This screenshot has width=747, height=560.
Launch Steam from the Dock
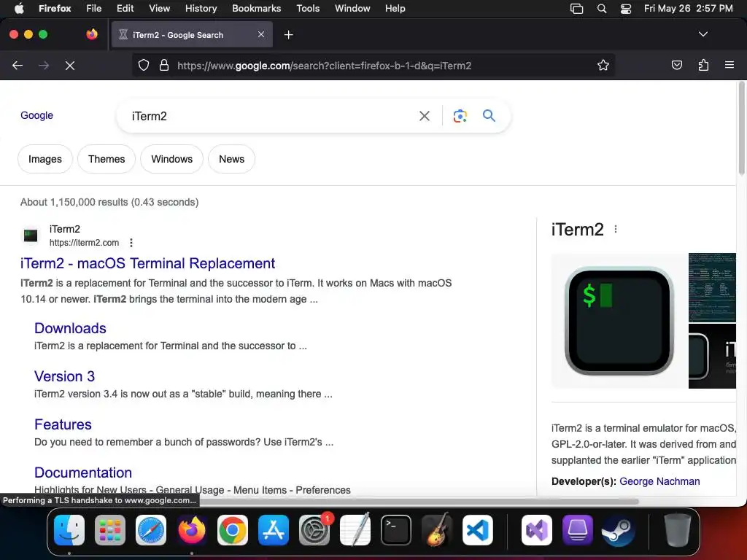click(619, 530)
